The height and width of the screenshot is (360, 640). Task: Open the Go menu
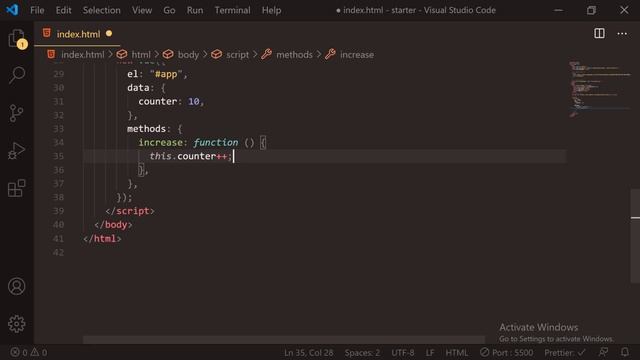169,10
